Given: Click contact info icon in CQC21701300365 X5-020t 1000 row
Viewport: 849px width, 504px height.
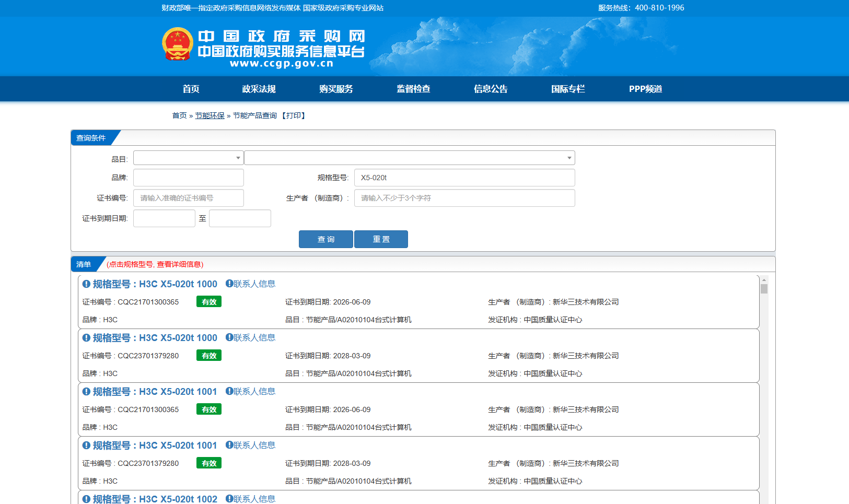Looking at the screenshot, I should [229, 284].
